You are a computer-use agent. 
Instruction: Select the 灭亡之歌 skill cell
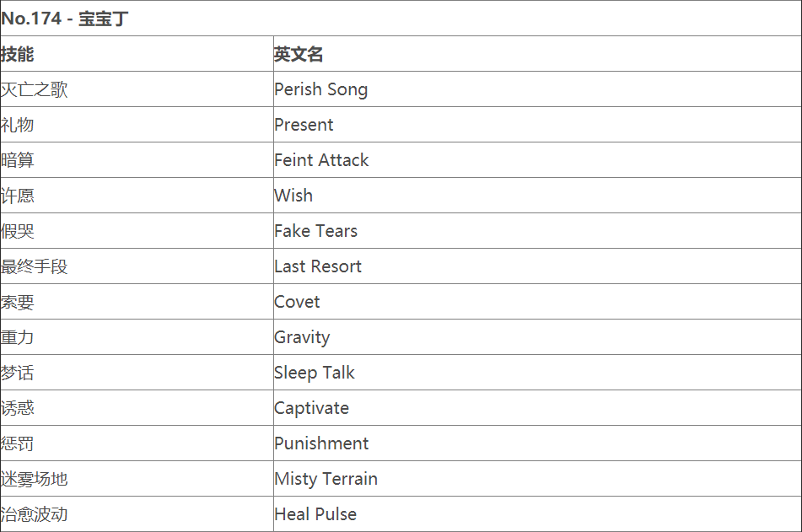35,89
